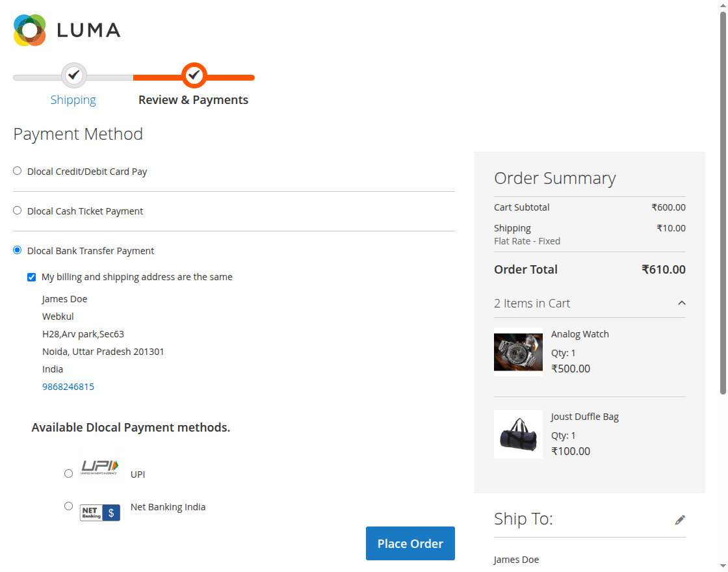Choose the UPI payment radio button
The width and height of the screenshot is (728, 572).
point(69,474)
